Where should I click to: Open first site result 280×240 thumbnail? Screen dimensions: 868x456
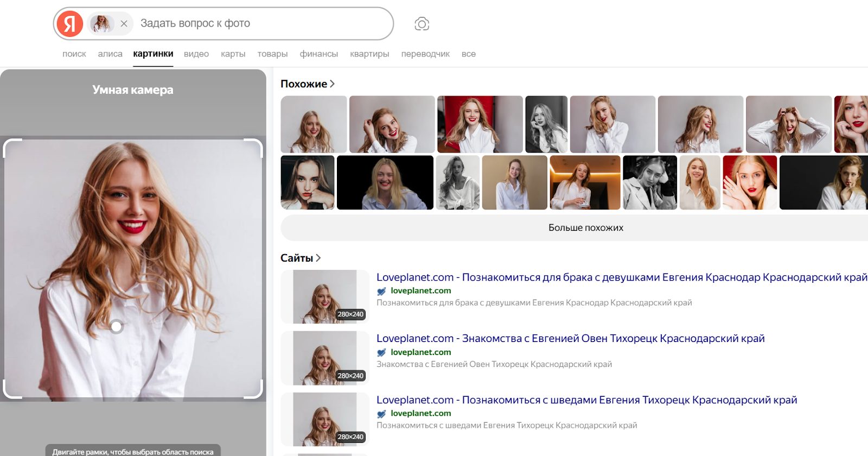click(324, 296)
